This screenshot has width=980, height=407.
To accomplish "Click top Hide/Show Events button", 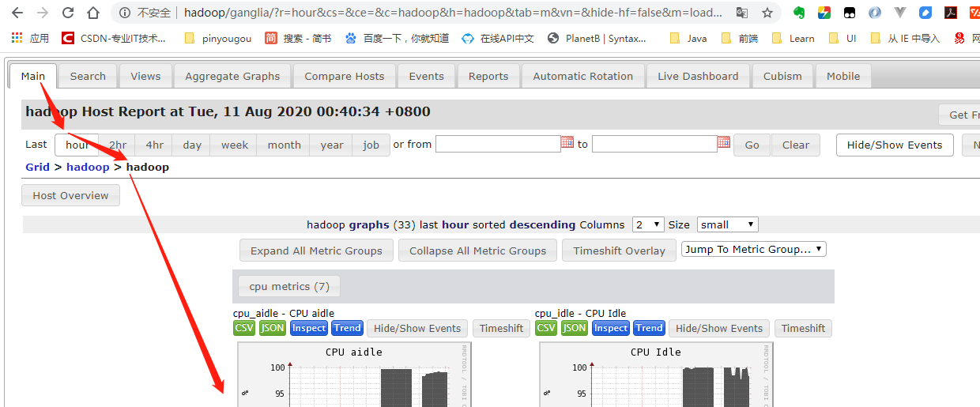I will click(895, 145).
